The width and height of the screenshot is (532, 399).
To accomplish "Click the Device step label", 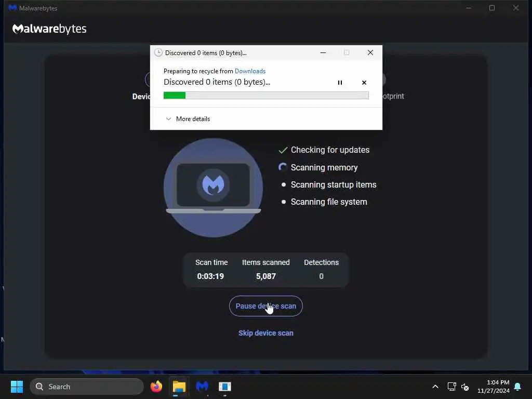I will pyautogui.click(x=141, y=97).
